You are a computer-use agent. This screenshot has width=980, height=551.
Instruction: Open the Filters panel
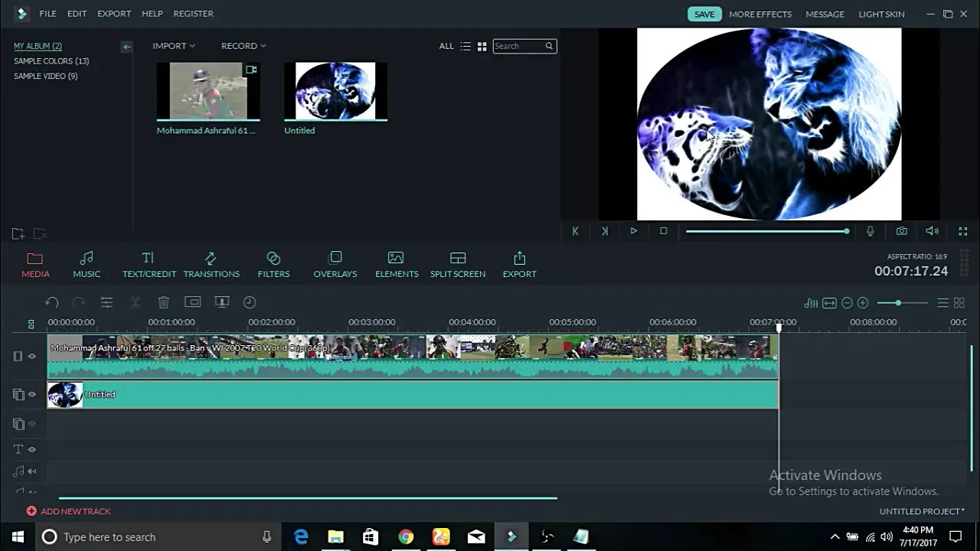point(273,265)
